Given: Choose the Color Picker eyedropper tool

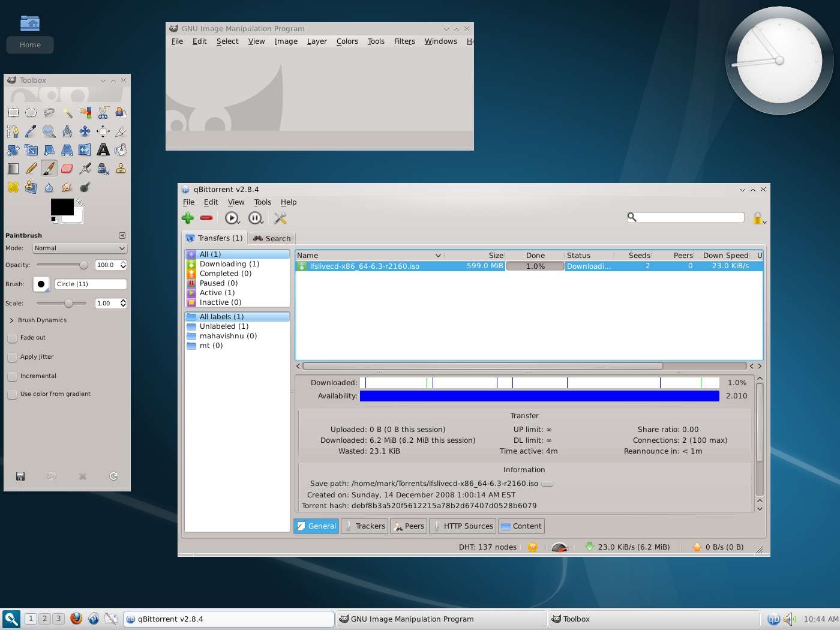Looking at the screenshot, I should (31, 131).
